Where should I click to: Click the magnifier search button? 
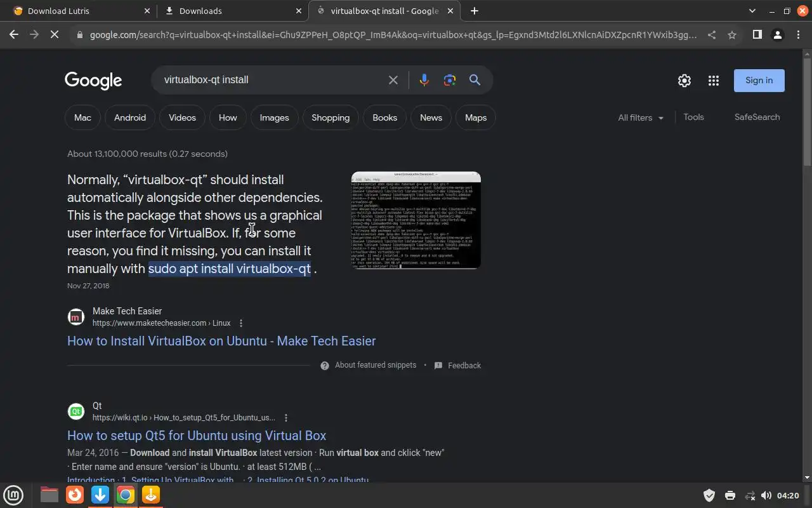[475, 80]
